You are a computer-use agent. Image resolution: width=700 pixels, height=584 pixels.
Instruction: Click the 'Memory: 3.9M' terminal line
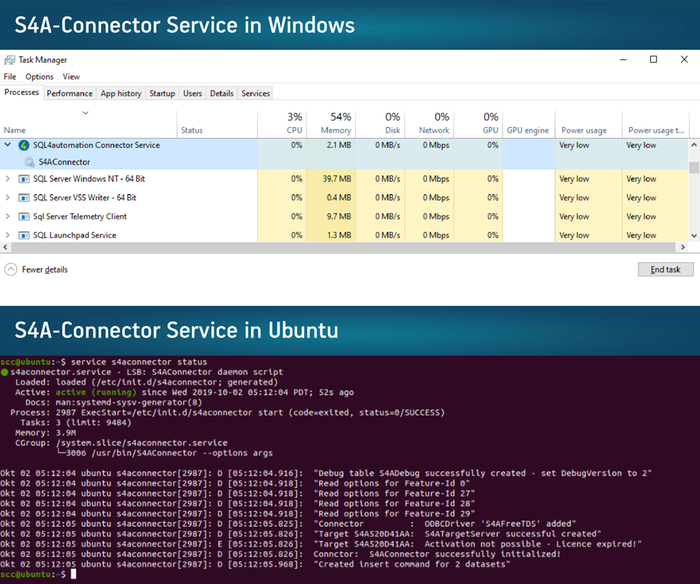click(46, 433)
